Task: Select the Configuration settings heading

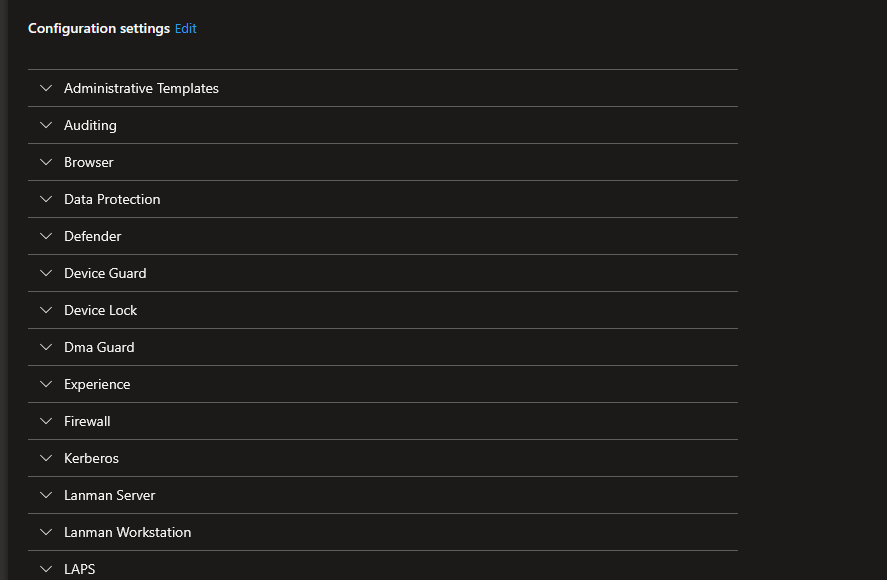Action: (x=97, y=28)
